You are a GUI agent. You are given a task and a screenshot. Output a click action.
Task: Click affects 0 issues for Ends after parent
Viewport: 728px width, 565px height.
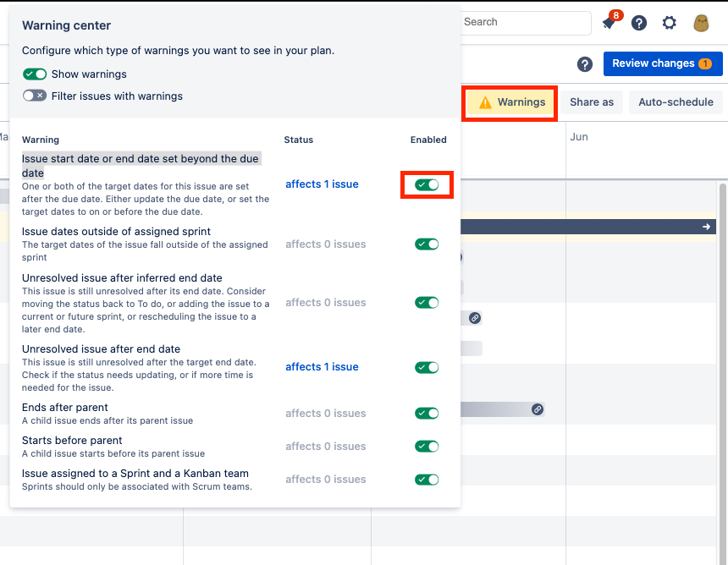coord(325,414)
